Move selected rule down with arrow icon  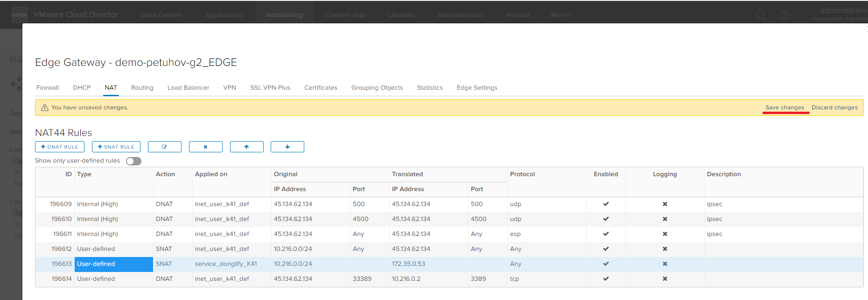click(x=287, y=147)
